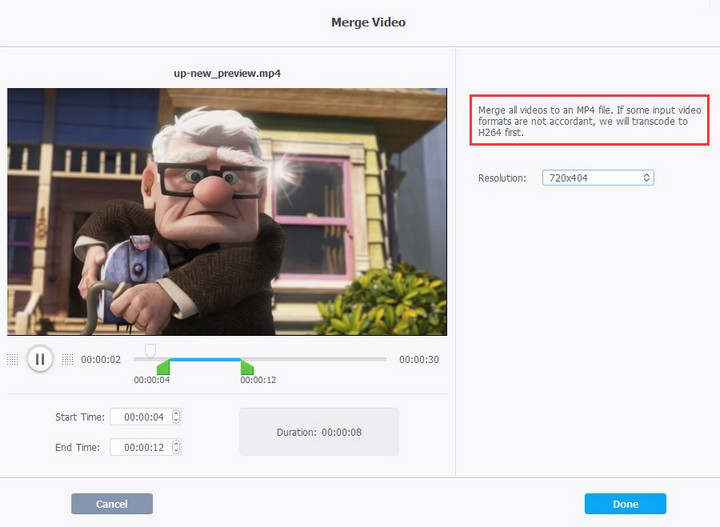The height and width of the screenshot is (527, 720).
Task: Click the 00:00:04 label under the timeline
Action: point(152,380)
